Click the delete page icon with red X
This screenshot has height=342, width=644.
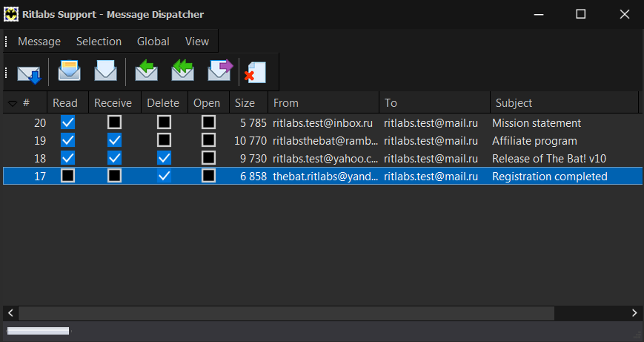pyautogui.click(x=256, y=73)
